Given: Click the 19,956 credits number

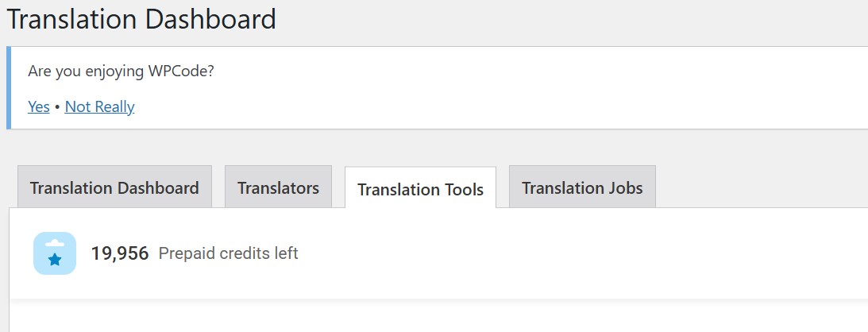Looking at the screenshot, I should 120,253.
